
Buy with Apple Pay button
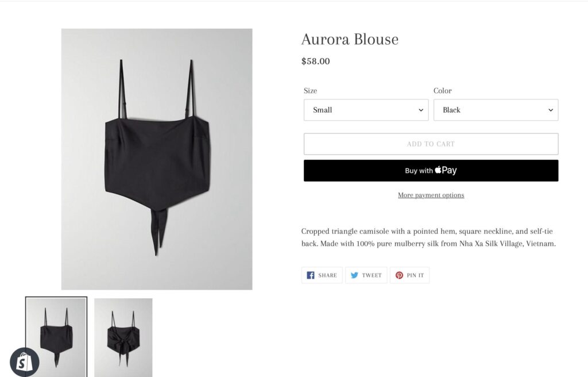tap(431, 171)
